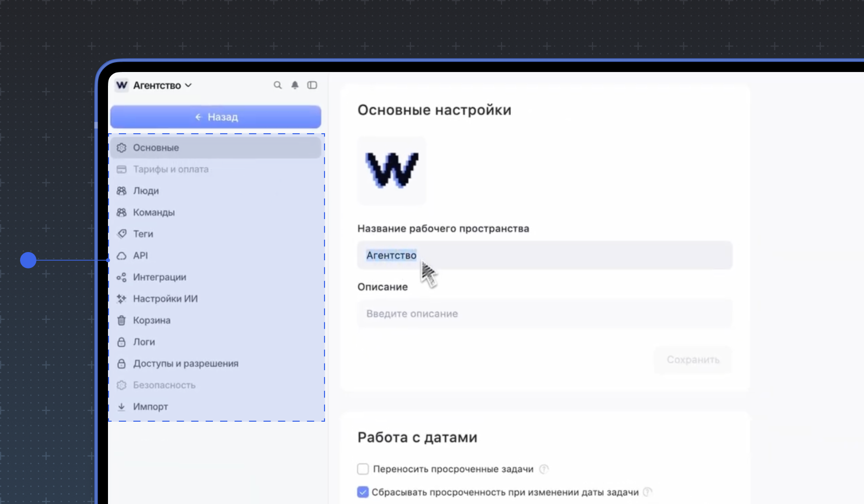This screenshot has height=504, width=864.
Task: Open the API section via its cloud icon
Action: (122, 255)
